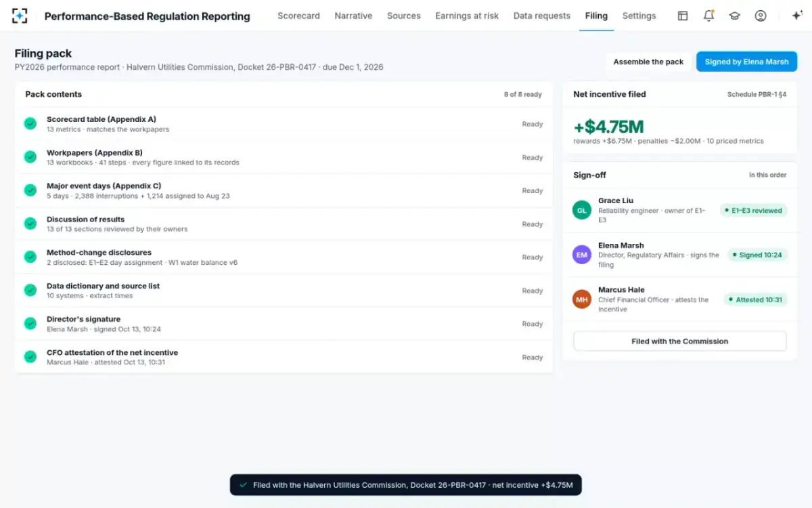Image resolution: width=812 pixels, height=508 pixels.
Task: Click Marcus Hale's MH avatar
Action: (x=582, y=299)
